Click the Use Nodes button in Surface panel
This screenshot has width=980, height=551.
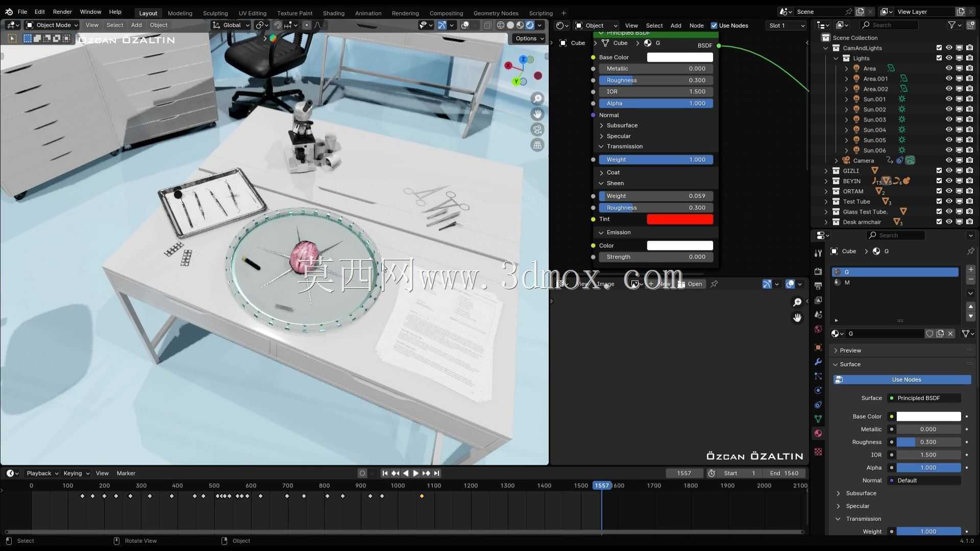pos(902,380)
